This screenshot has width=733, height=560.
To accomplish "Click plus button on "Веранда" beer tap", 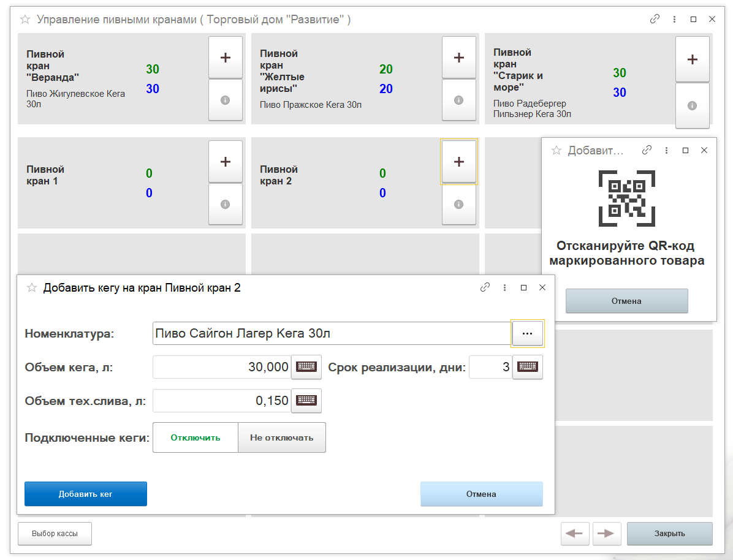I will tap(225, 58).
